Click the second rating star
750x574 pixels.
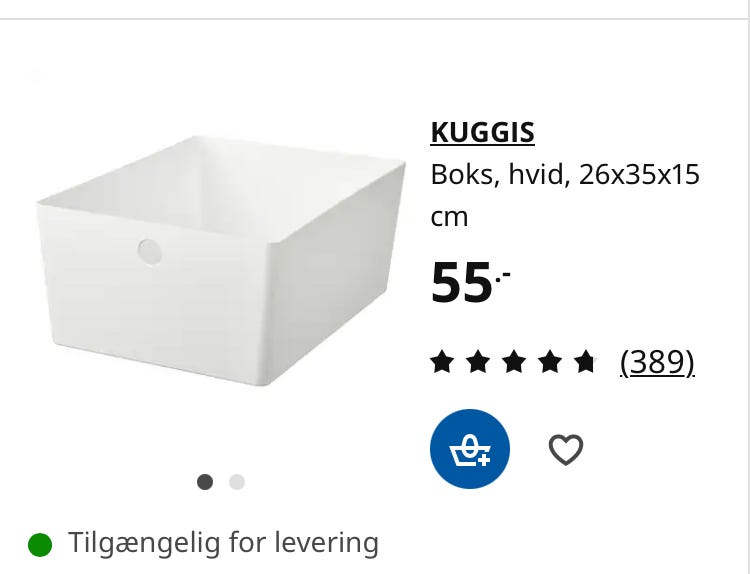click(478, 362)
